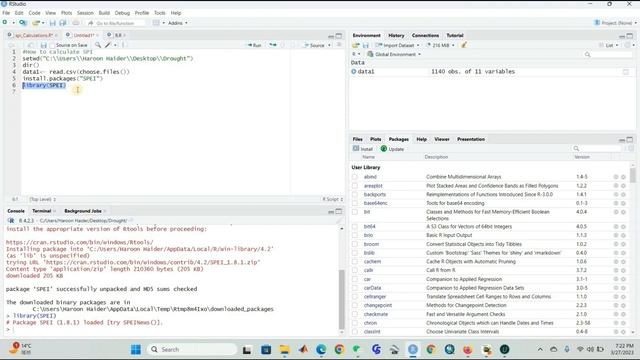Screen dimensions: 640x360
Task: Check the broom package checkbox
Action: [x=355, y=244]
